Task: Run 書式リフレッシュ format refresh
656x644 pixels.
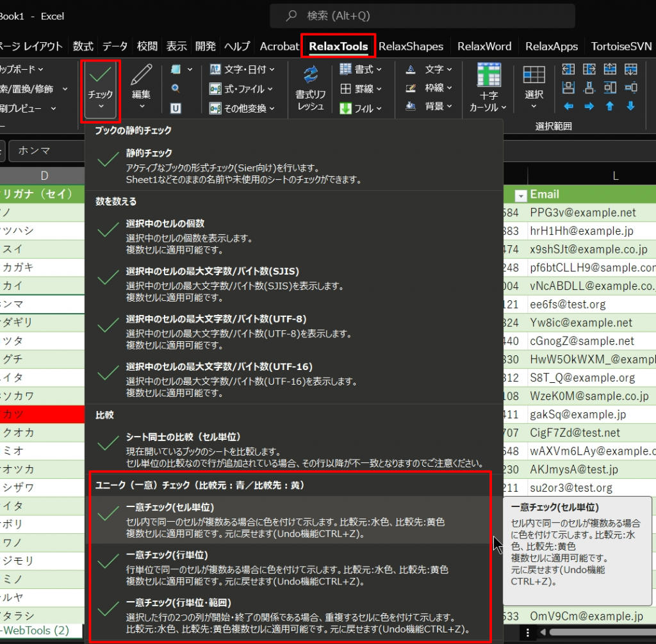Action: point(311,88)
